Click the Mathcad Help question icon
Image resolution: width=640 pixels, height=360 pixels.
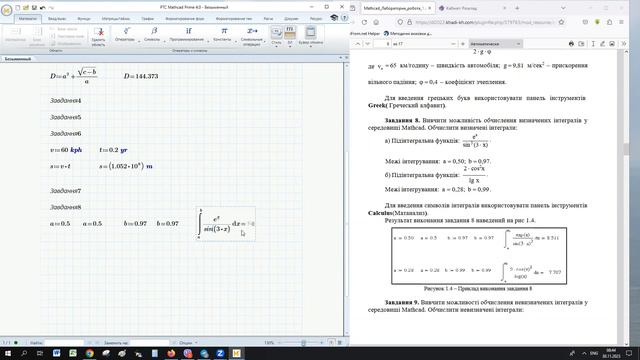tap(344, 18)
